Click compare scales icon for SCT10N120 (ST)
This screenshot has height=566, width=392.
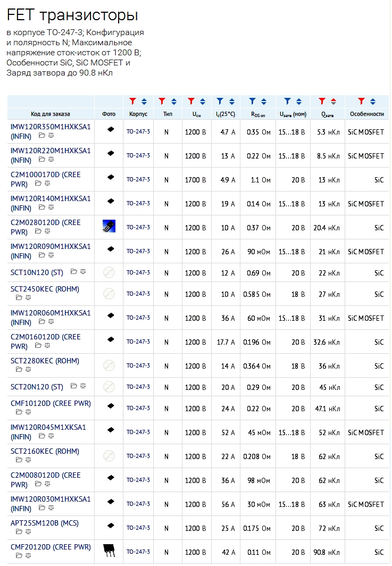pos(83,271)
